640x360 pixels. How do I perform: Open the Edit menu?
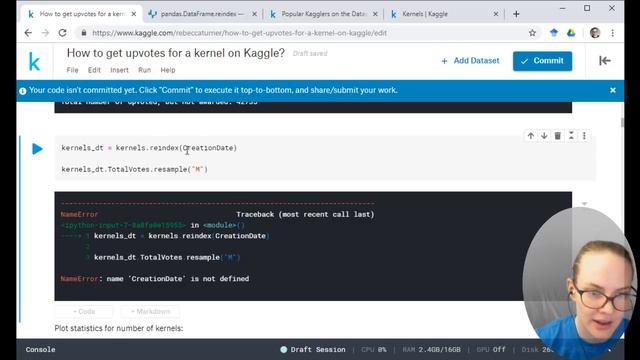point(94,70)
